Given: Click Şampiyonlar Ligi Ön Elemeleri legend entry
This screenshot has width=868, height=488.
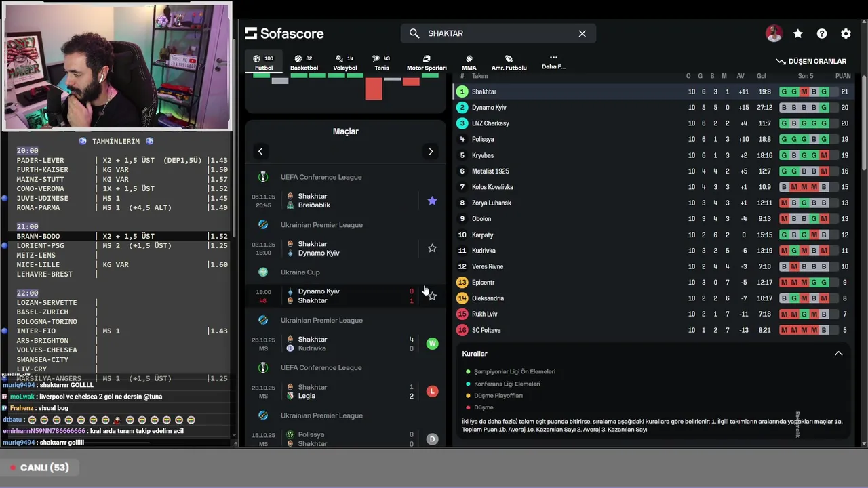Looking at the screenshot, I should click(511, 371).
